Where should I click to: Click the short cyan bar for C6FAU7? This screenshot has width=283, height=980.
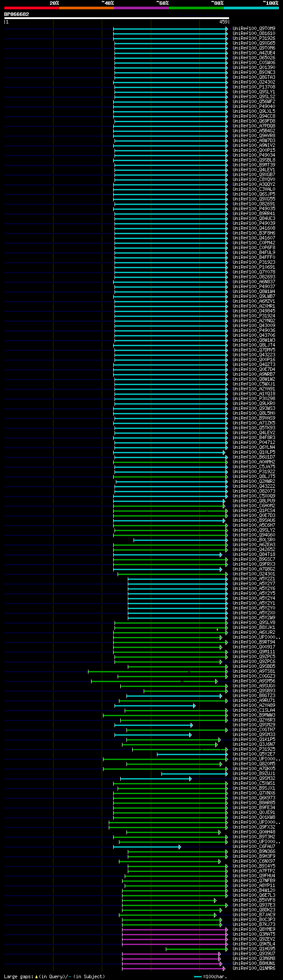[147, 846]
